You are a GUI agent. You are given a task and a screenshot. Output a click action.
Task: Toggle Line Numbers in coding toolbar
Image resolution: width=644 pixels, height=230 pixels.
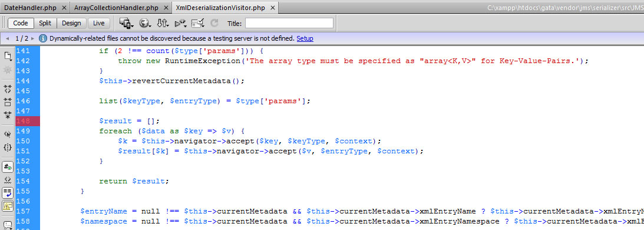8,166
